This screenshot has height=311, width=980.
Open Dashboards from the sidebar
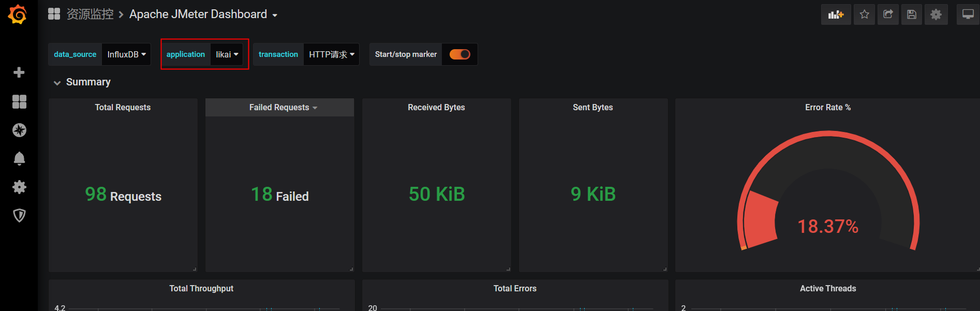19,102
